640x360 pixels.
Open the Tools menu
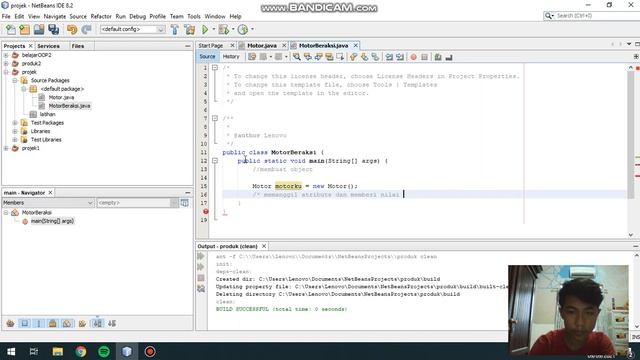click(x=194, y=16)
